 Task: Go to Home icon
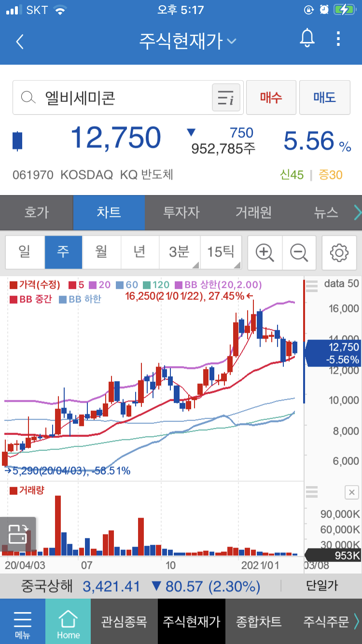(x=68, y=621)
